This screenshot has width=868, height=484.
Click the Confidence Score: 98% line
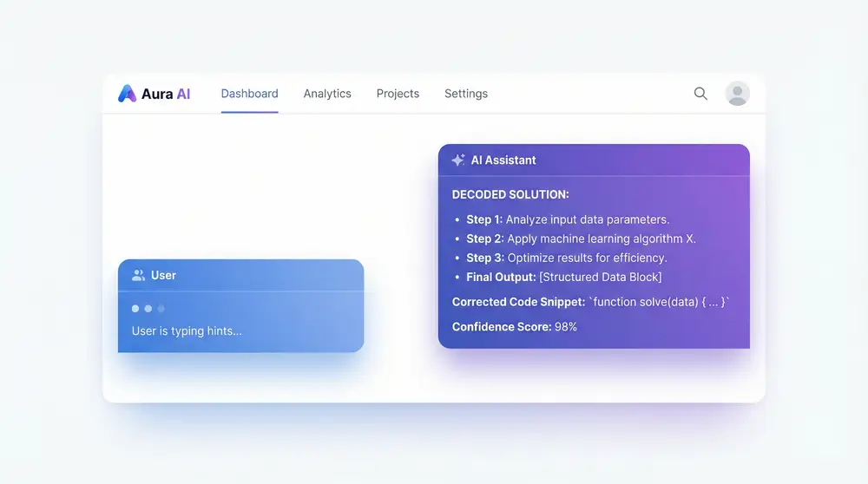point(514,327)
